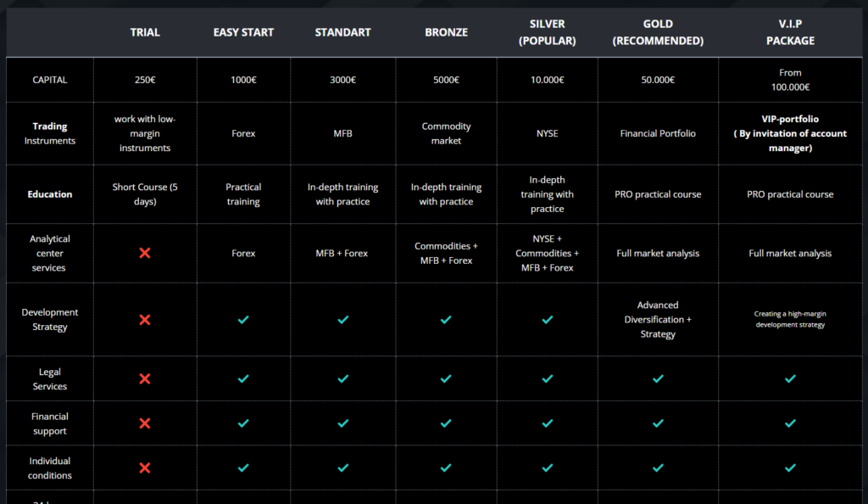Click Standart Financial support checkmark
868x504 pixels.
pyautogui.click(x=343, y=423)
